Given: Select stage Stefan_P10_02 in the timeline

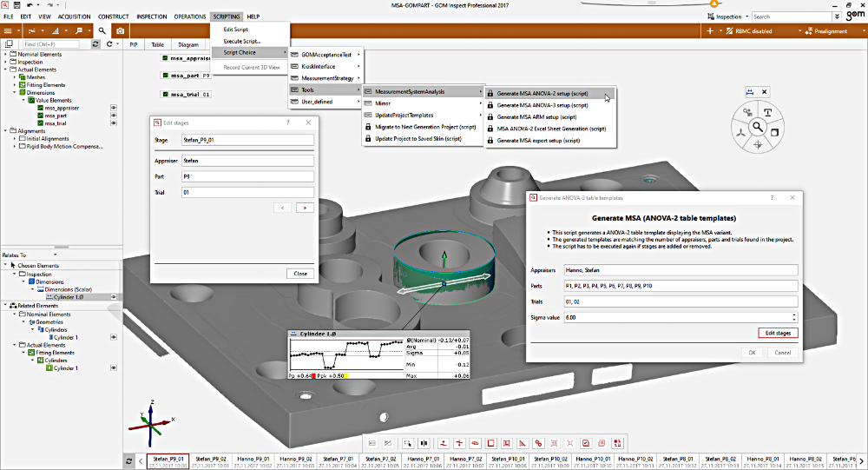Looking at the screenshot, I should (x=551, y=461).
